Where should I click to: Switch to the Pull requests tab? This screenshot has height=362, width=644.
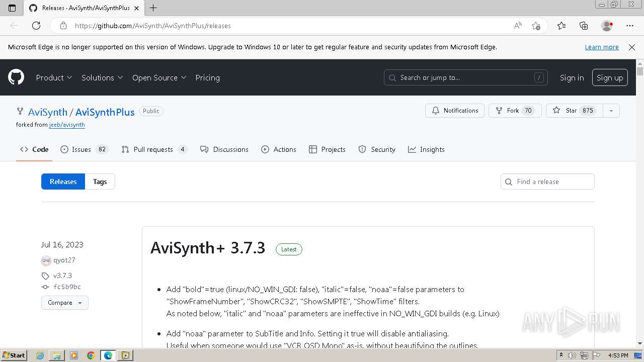[154, 149]
